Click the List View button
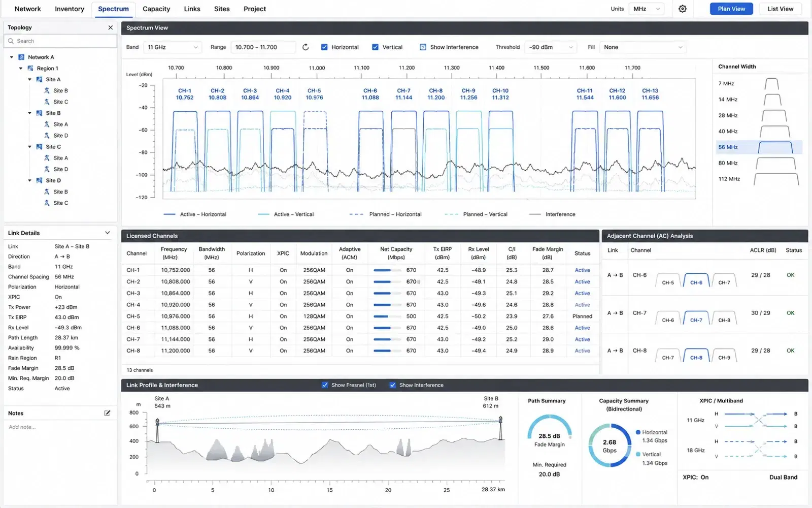812x508 pixels. 780,9
